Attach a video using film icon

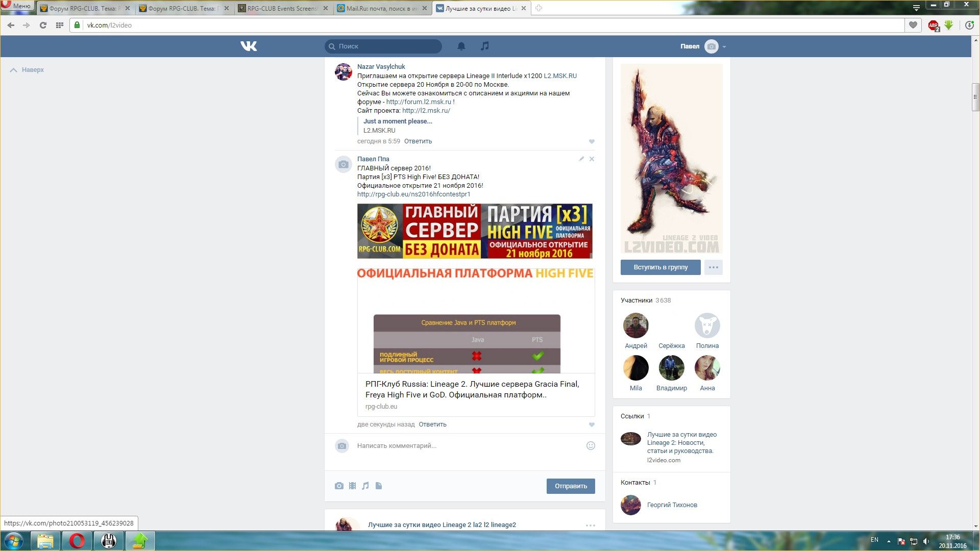click(352, 486)
